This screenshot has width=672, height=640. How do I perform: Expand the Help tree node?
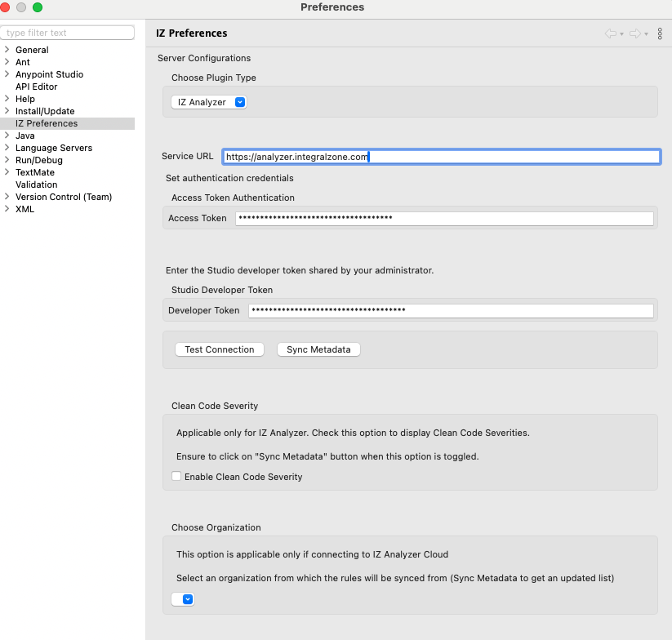7,99
